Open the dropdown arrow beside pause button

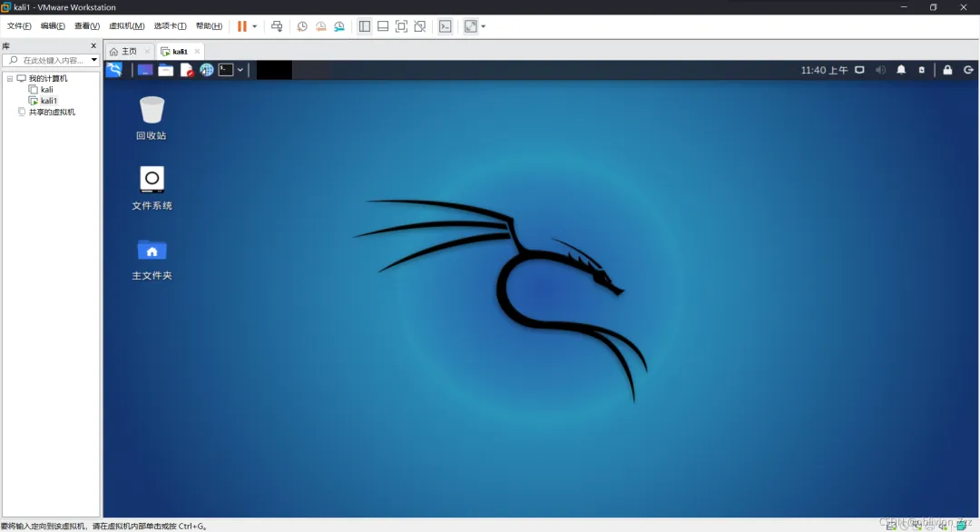pyautogui.click(x=254, y=26)
